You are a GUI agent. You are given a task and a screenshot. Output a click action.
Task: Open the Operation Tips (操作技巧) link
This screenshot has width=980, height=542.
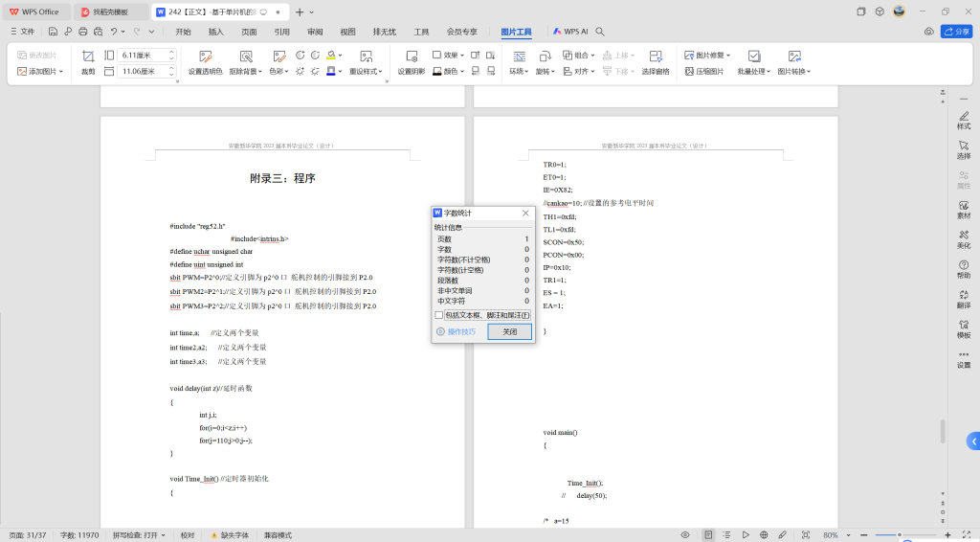[457, 331]
